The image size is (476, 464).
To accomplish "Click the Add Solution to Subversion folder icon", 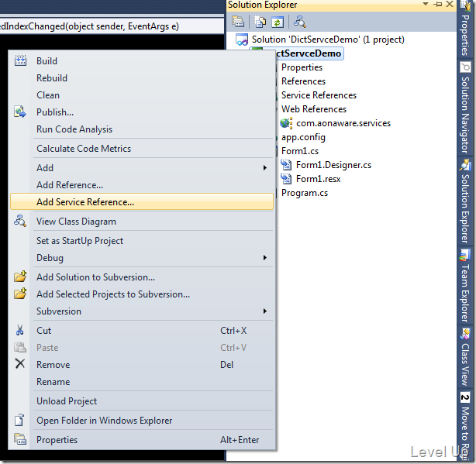I will tap(20, 277).
